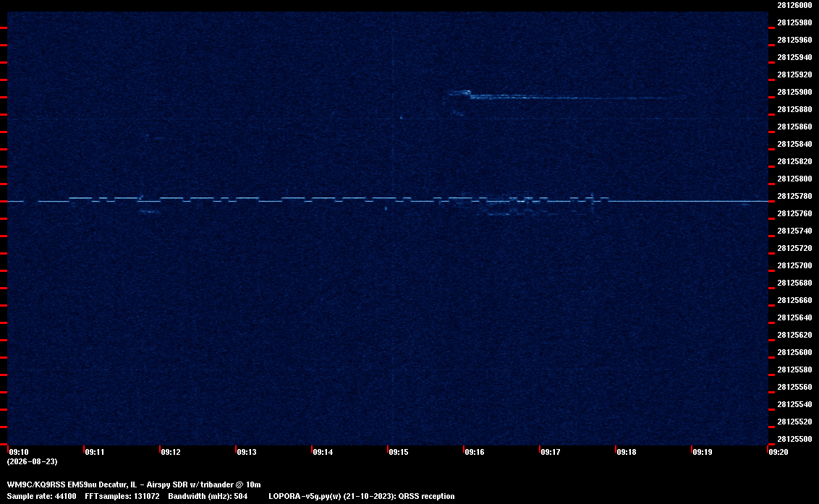Click the frequency label 28126000
Viewport: 819px width, 504px height.
794,5
